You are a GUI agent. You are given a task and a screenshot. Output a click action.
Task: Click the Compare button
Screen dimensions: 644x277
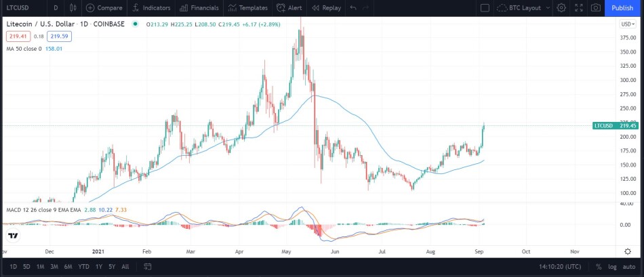point(104,8)
